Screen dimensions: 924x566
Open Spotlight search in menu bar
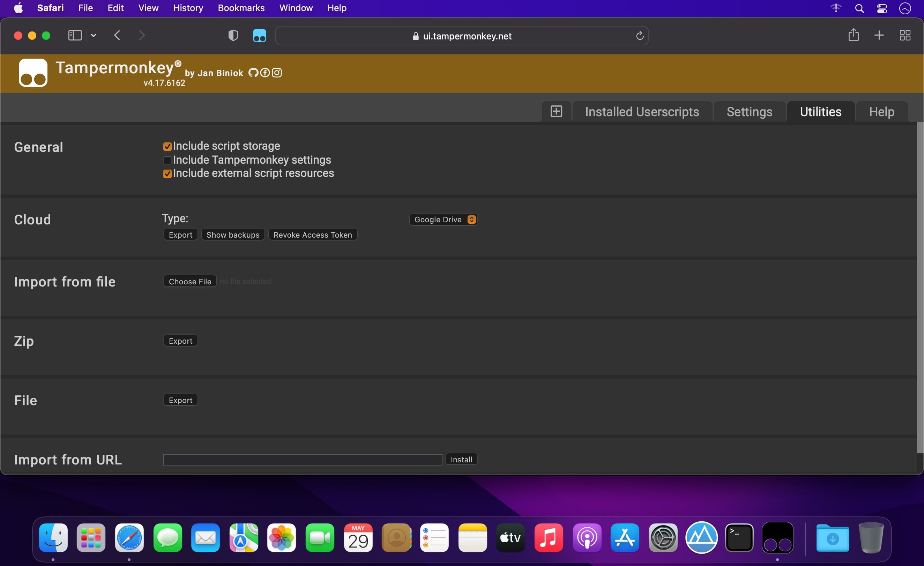point(859,8)
